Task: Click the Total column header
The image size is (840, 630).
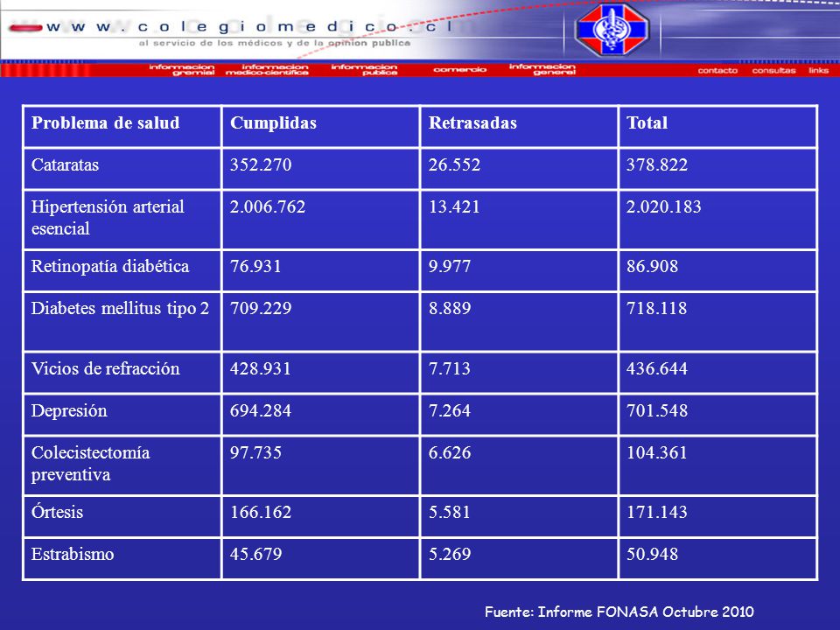Action: click(647, 122)
